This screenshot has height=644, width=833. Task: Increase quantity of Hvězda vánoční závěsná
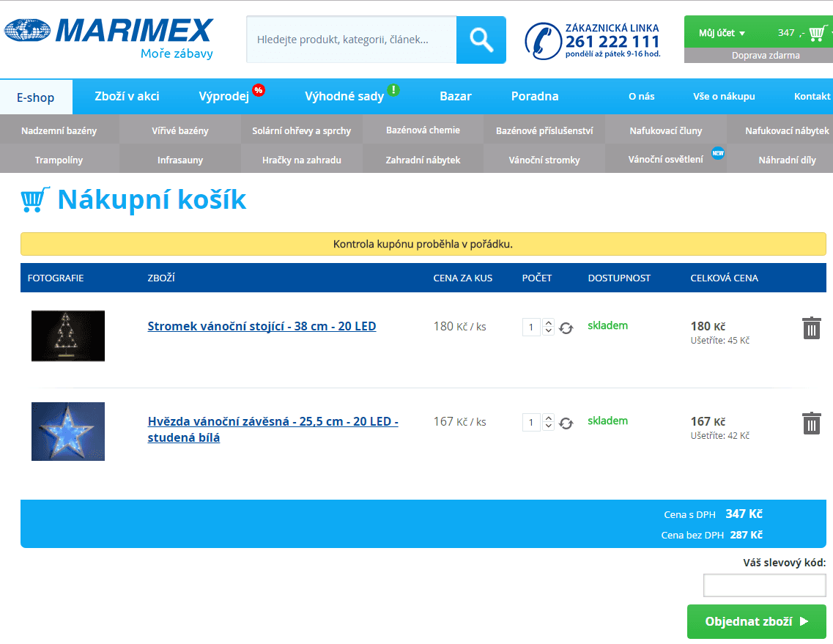[x=548, y=418]
